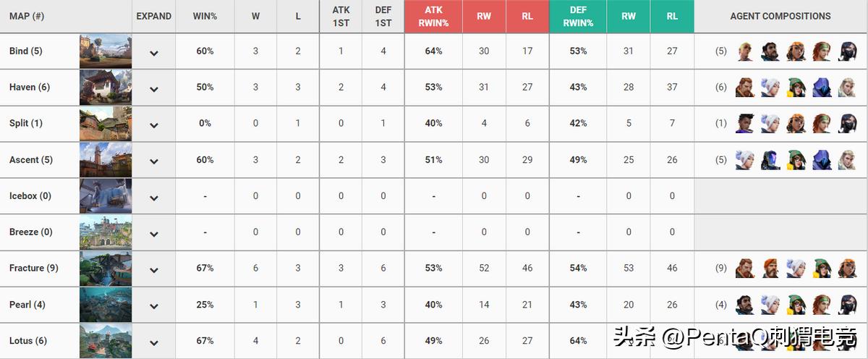Click the green DEF RWIN% column header
Viewport: 868px width, 359px height.
[x=578, y=17]
